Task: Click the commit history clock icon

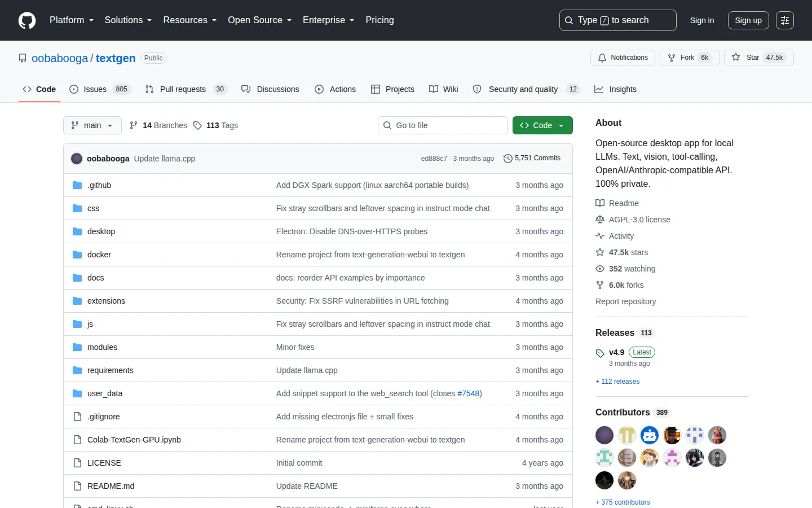Action: click(507, 159)
